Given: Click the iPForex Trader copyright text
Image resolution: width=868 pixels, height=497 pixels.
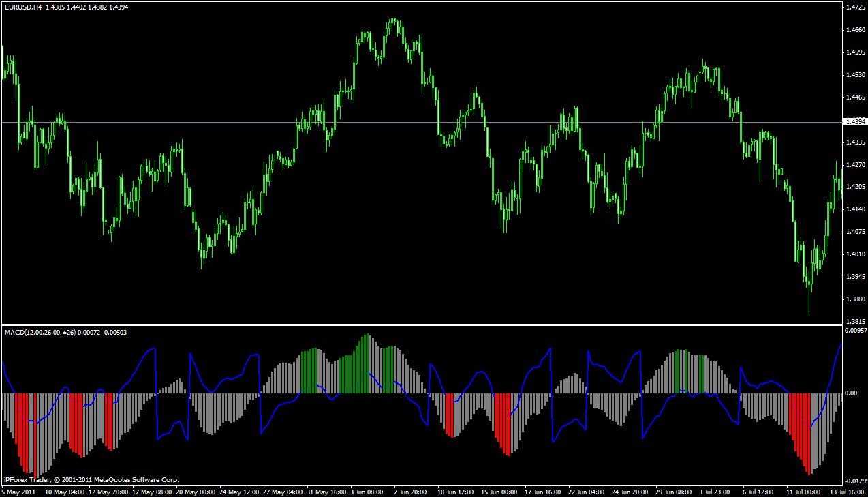Looking at the screenshot, I should (91, 479).
